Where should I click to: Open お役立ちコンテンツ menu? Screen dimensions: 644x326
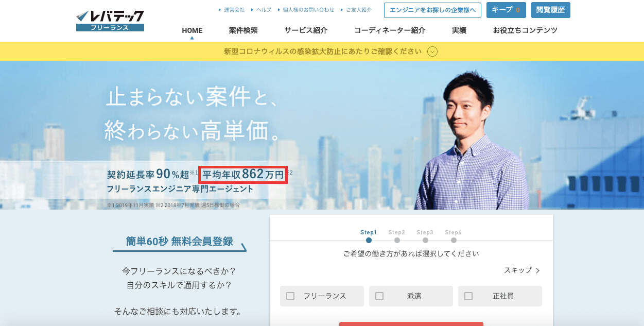pyautogui.click(x=525, y=30)
